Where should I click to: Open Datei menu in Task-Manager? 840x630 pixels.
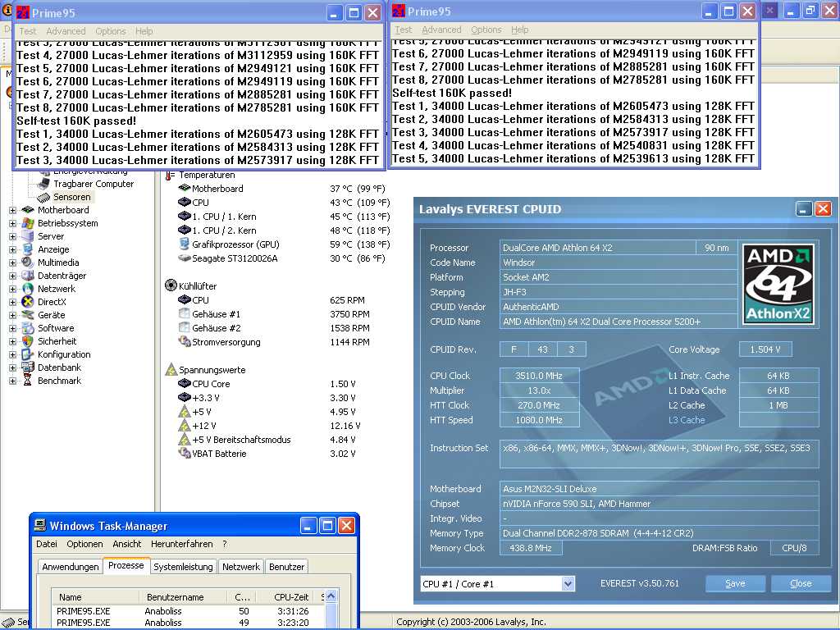click(47, 544)
